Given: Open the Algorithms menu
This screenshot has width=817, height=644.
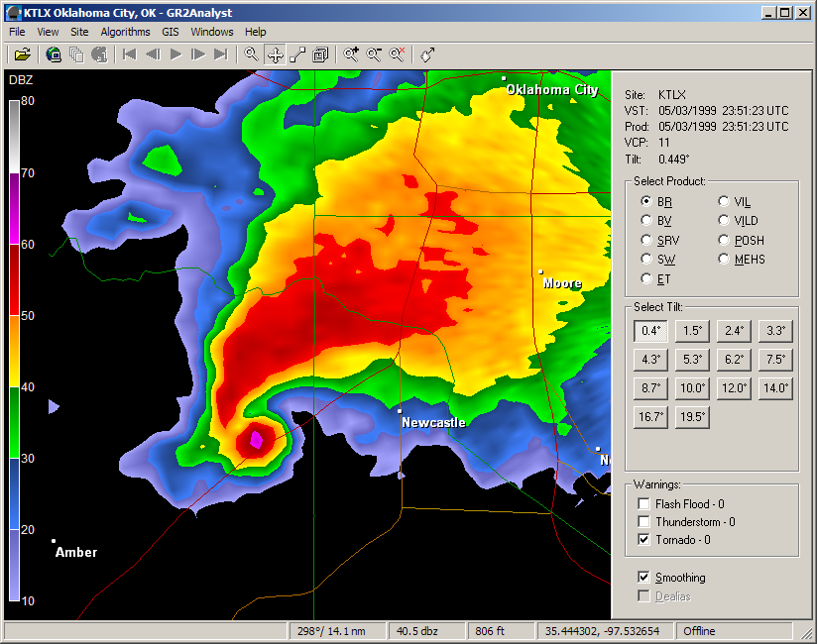Looking at the screenshot, I should [125, 32].
